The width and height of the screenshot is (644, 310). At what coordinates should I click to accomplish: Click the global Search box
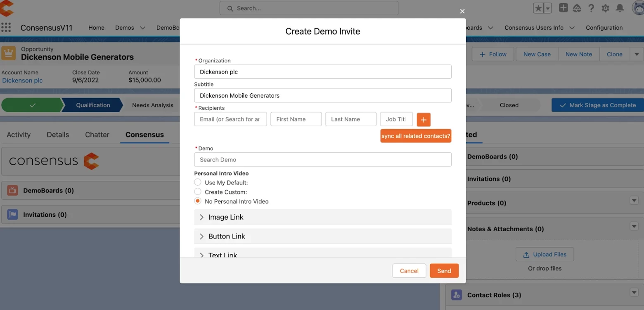[x=309, y=8]
